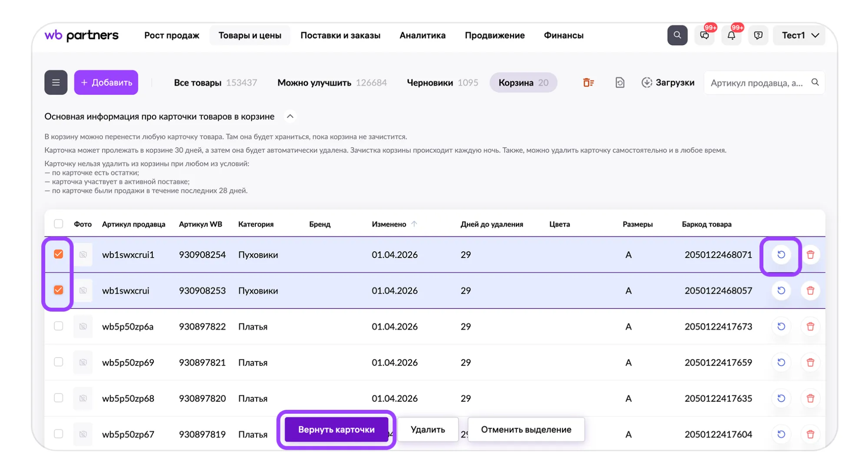This screenshot has height=472, width=868.
Task: Delete card wb5p50zp67 via trash icon
Action: (810, 434)
